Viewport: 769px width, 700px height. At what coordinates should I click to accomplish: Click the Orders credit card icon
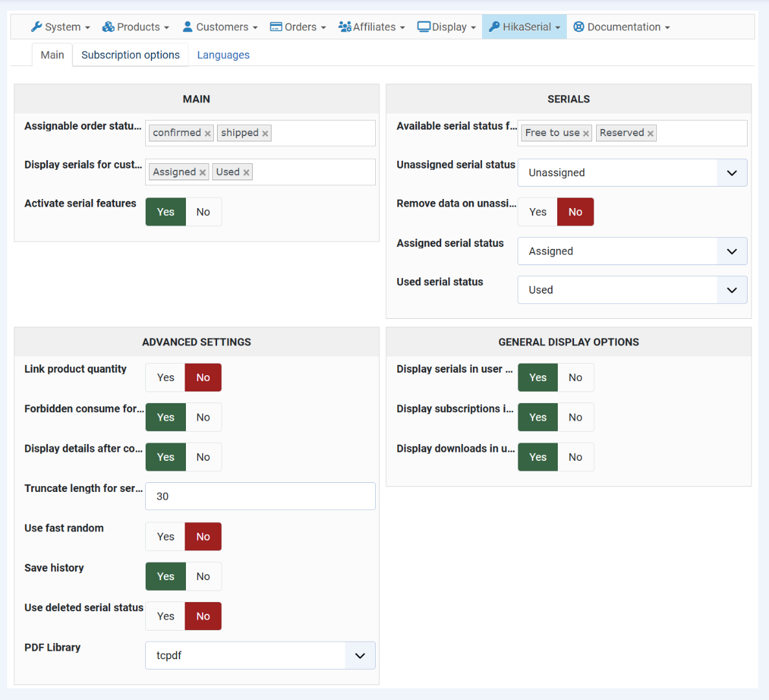coord(276,27)
